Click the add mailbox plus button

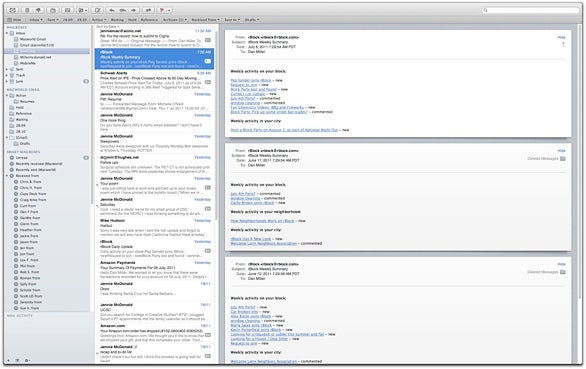[x=9, y=360]
